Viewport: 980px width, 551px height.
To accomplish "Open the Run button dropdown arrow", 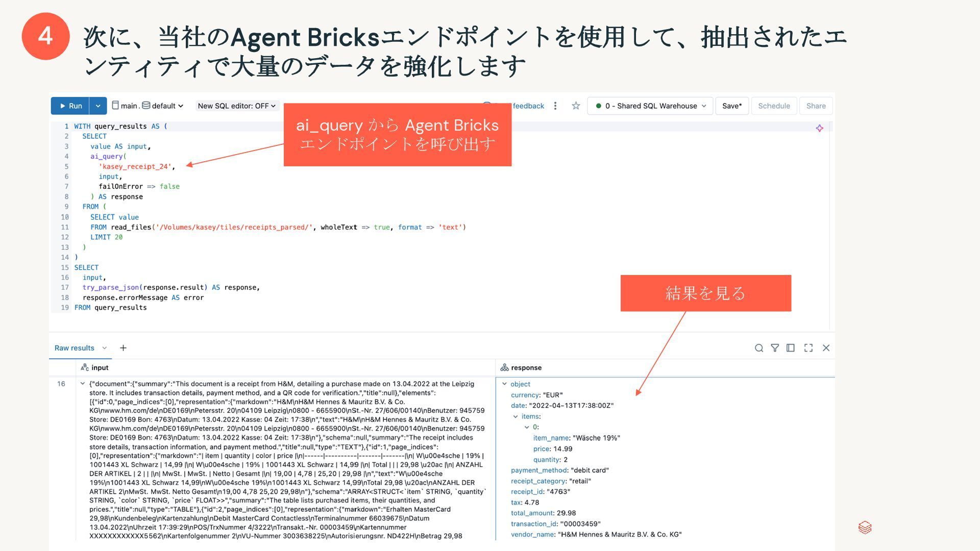I will [98, 106].
